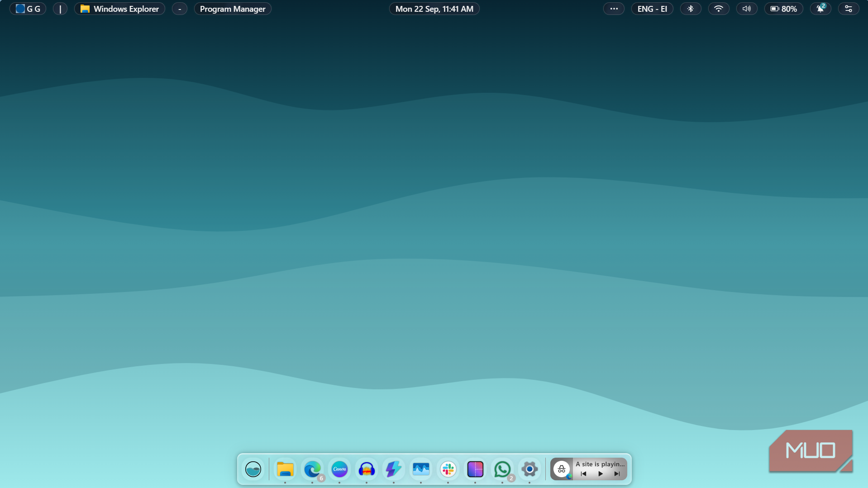868x488 pixels.
Task: Launch the purple lightning bolt app
Action: (394, 469)
